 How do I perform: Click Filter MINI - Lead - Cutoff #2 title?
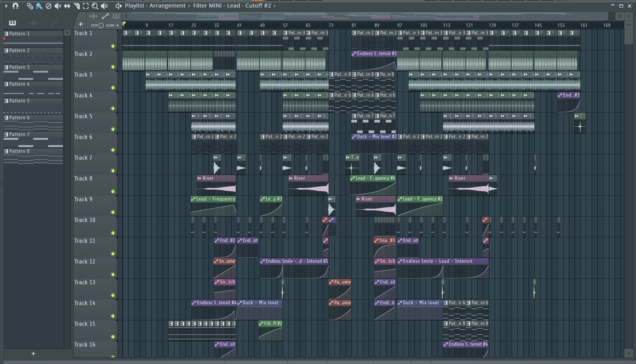click(x=232, y=6)
